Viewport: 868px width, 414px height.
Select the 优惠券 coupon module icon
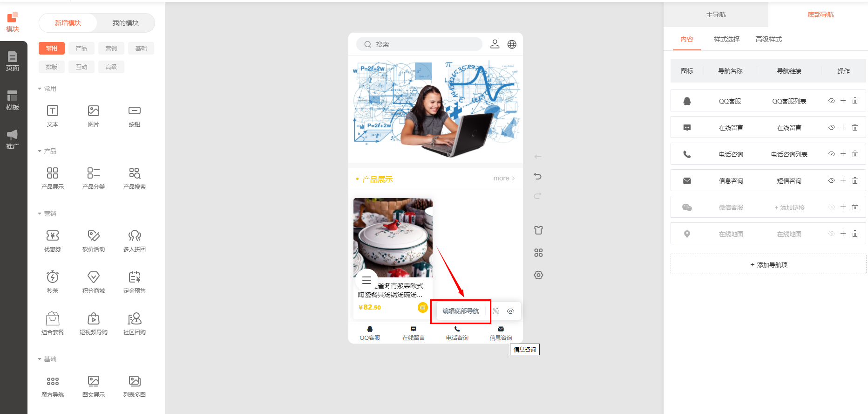point(53,235)
